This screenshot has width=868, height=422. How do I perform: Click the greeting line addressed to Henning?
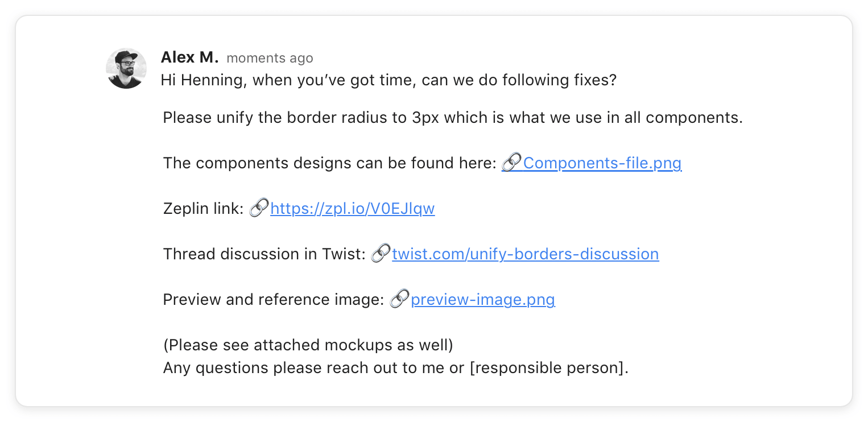(x=388, y=80)
